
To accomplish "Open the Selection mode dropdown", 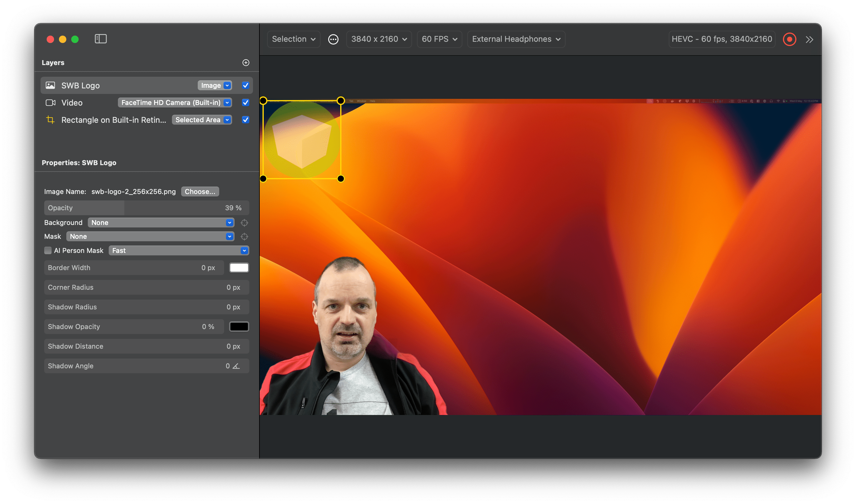I will [x=294, y=39].
